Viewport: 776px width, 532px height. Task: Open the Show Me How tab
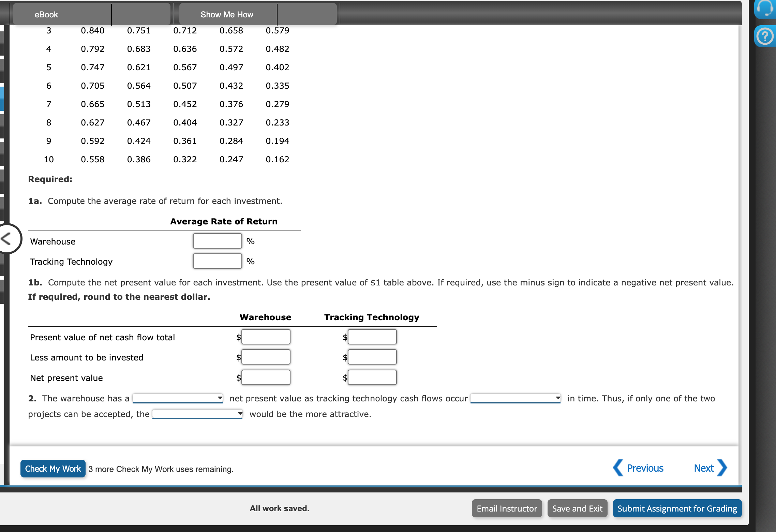point(227,14)
